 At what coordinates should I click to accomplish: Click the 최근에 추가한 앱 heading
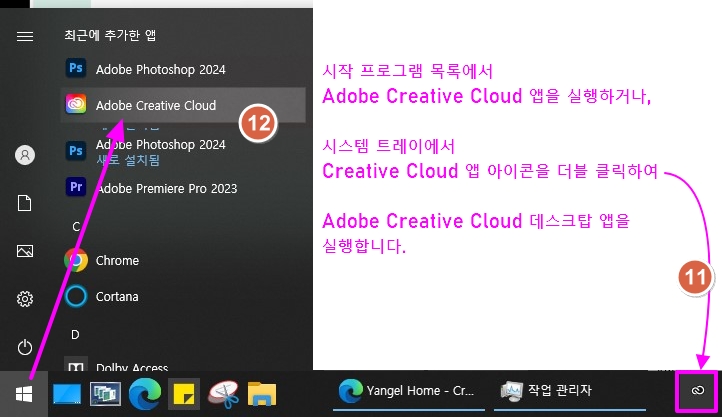pyautogui.click(x=110, y=35)
